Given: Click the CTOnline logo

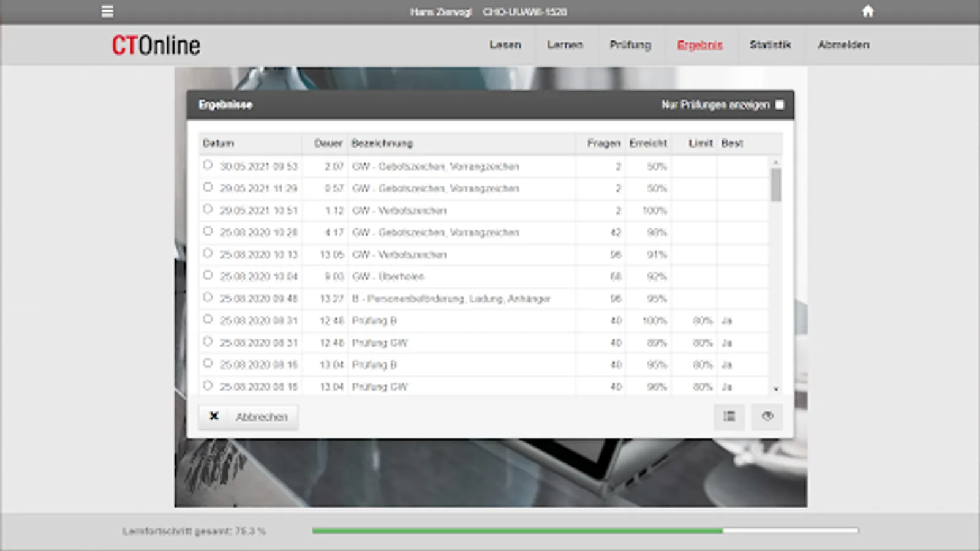Looking at the screenshot, I should tap(156, 45).
